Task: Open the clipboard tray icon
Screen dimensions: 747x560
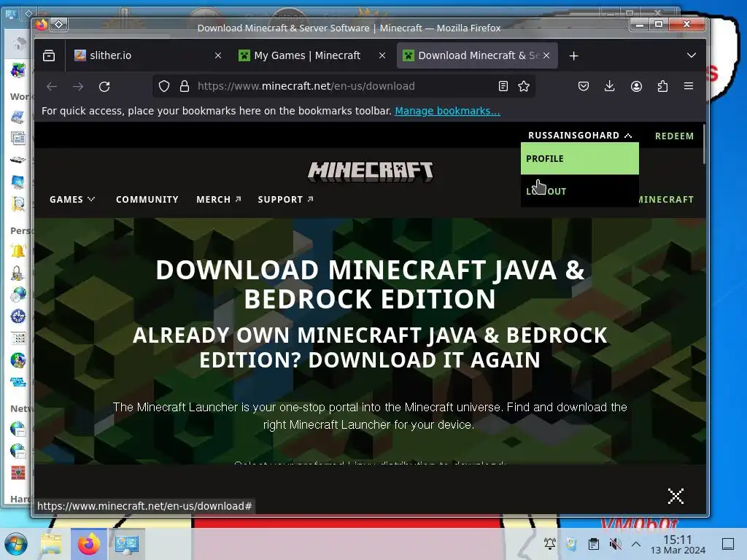Action: click(593, 544)
